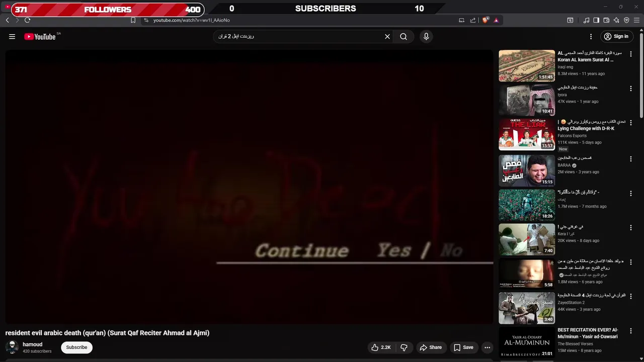This screenshot has height=362, width=644.
Task: Open the BARAA 15:15 video thumbnail
Action: pyautogui.click(x=527, y=170)
